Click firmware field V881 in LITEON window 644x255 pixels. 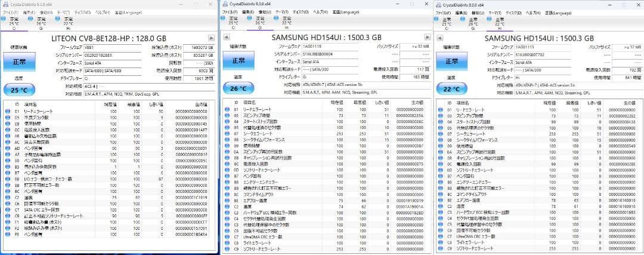(x=112, y=48)
